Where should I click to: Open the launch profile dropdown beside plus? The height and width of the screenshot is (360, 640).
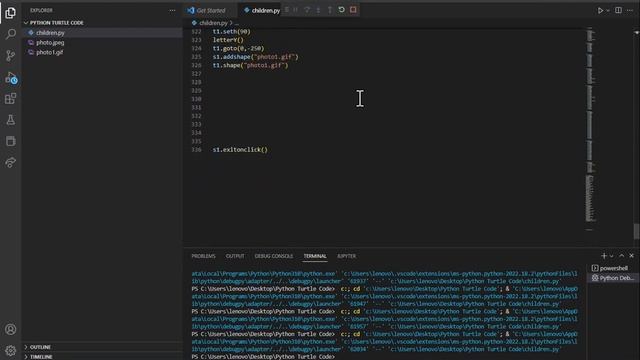[611, 256]
